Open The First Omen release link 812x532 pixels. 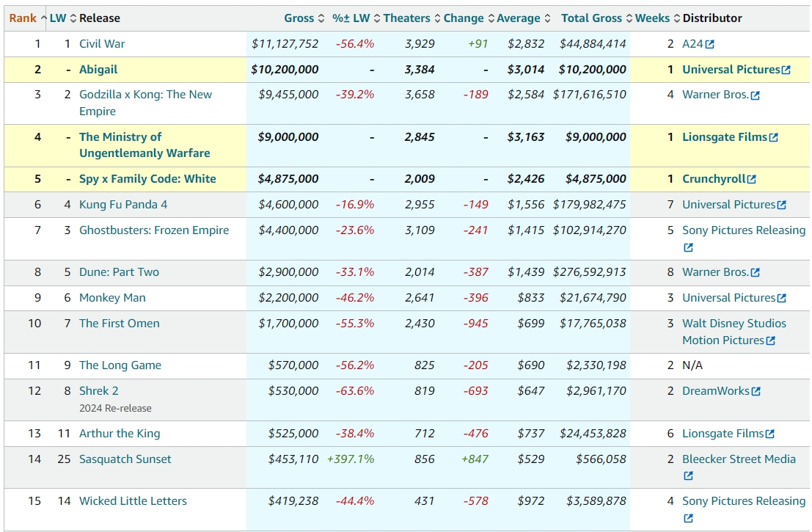click(119, 324)
